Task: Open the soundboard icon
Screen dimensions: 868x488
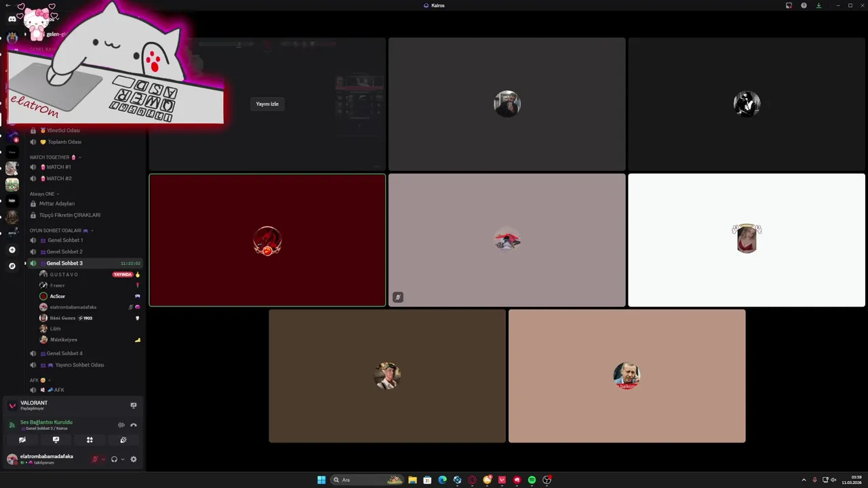Action: tap(123, 440)
